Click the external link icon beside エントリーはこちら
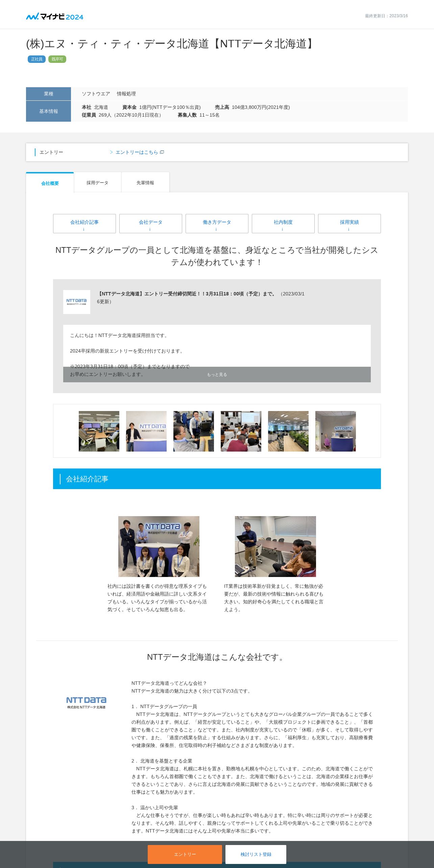This screenshot has width=434, height=868. [x=162, y=152]
